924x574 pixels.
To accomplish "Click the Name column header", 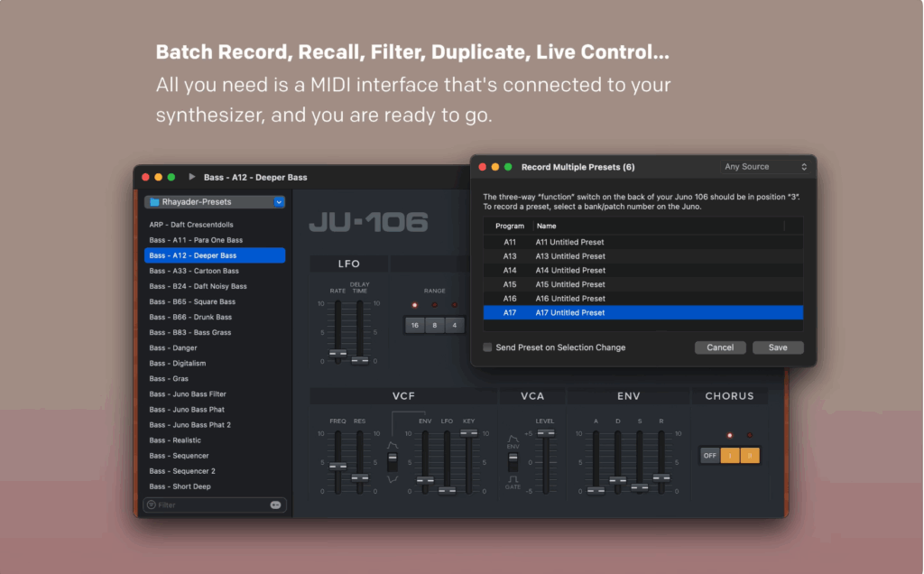I will [x=546, y=226].
